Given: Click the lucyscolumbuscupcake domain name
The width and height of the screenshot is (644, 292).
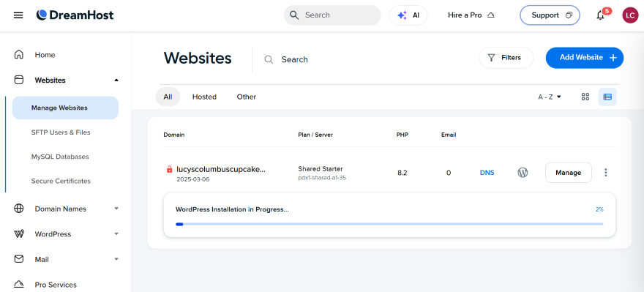Looking at the screenshot, I should (221, 169).
